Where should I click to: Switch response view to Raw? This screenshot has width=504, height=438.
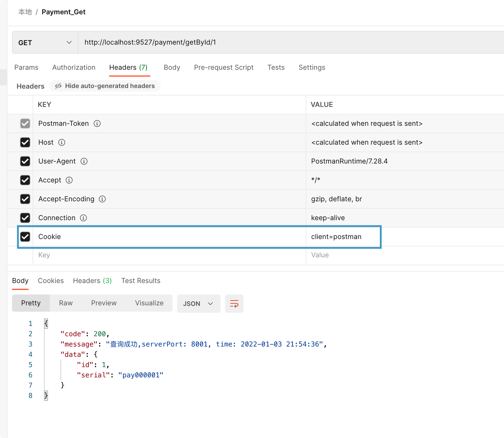[66, 303]
